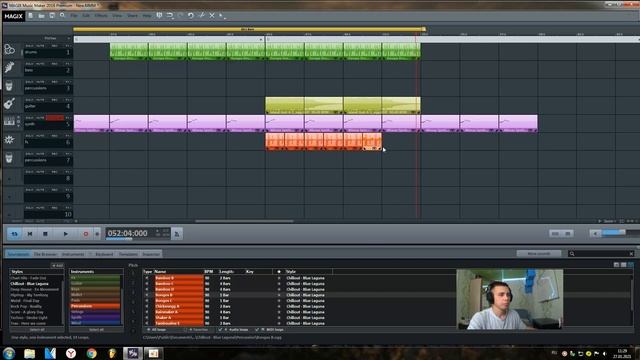The height and width of the screenshot is (360, 640).
Task: Mute the guitar track
Action: 40,100
